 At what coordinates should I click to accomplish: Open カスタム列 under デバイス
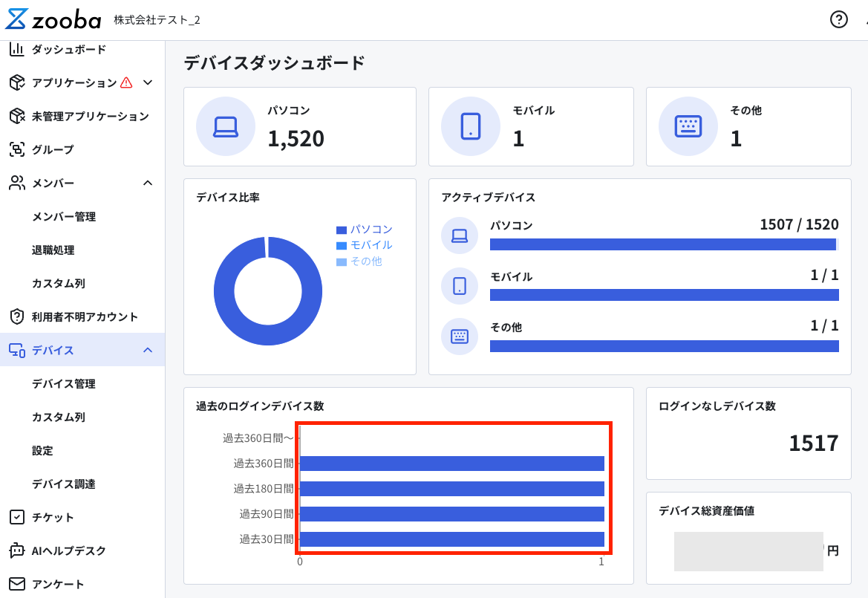tap(58, 417)
